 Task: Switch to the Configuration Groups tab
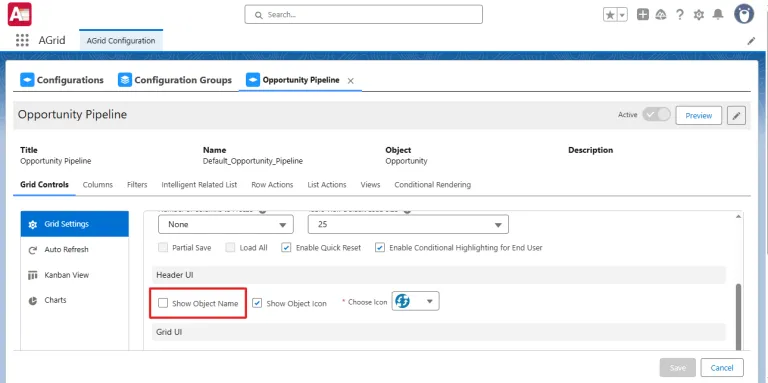coord(175,80)
